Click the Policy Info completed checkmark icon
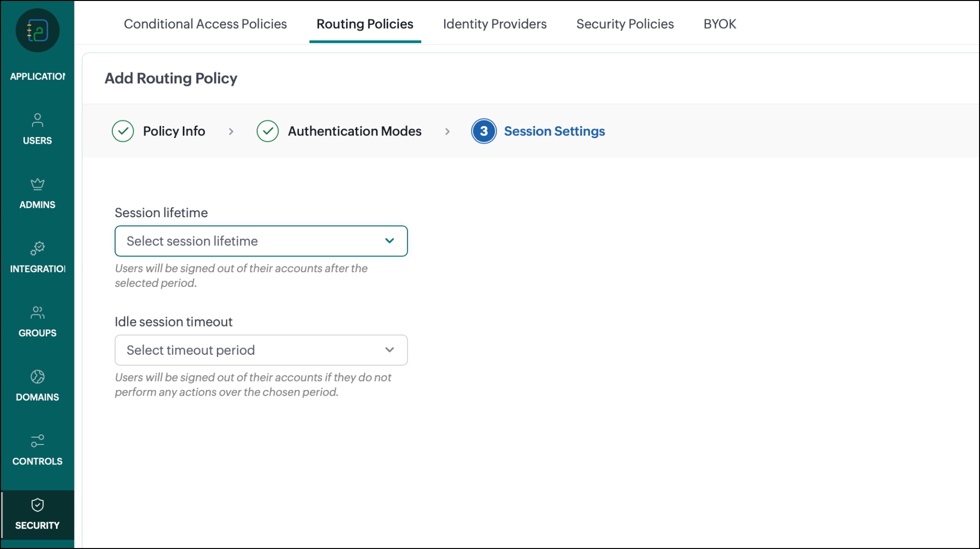 [123, 131]
